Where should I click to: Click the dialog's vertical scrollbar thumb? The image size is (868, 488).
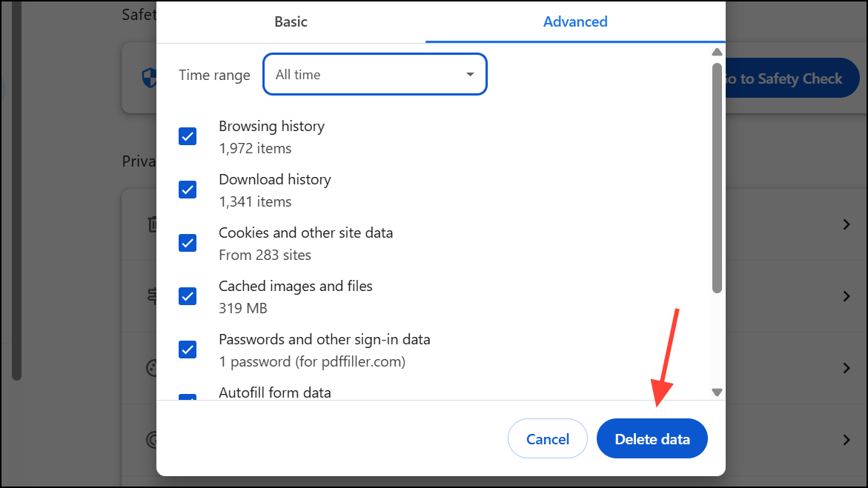click(x=717, y=178)
